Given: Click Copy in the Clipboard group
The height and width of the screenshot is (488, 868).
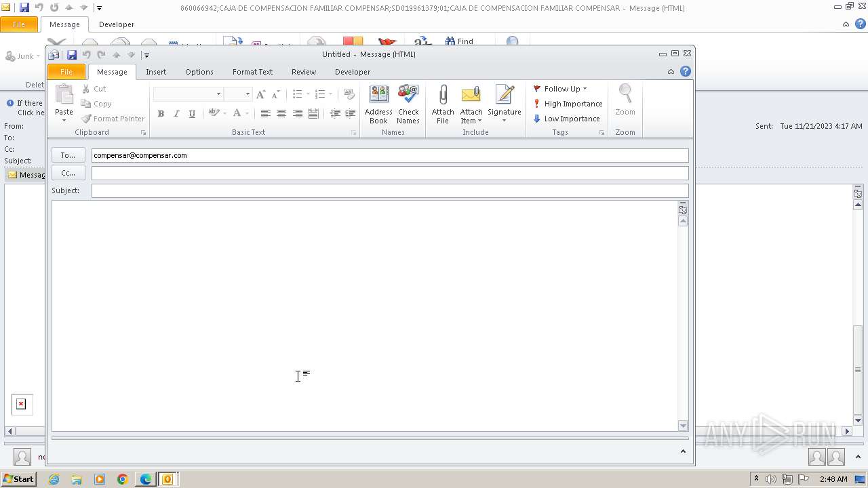Looking at the screenshot, I should coord(96,104).
